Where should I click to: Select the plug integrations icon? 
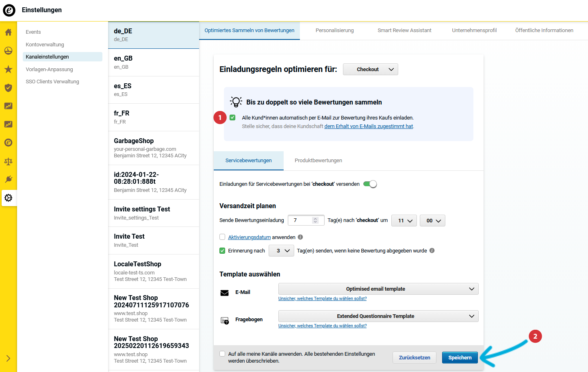pos(8,179)
